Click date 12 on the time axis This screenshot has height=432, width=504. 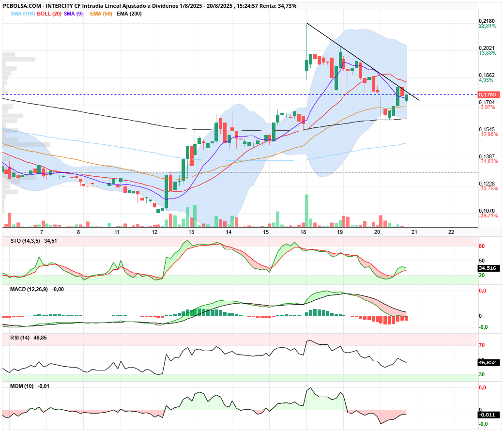tap(154, 232)
